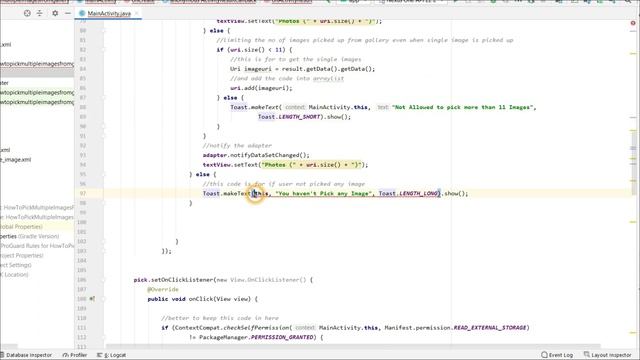Click the fold marker beside "} else {" on line 95
The width and height of the screenshot is (640, 360).
click(103, 174)
